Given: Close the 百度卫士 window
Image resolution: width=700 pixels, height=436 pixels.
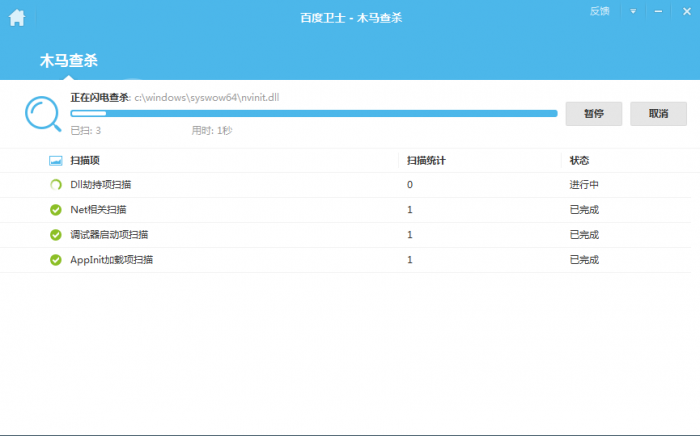Looking at the screenshot, I should [x=687, y=12].
